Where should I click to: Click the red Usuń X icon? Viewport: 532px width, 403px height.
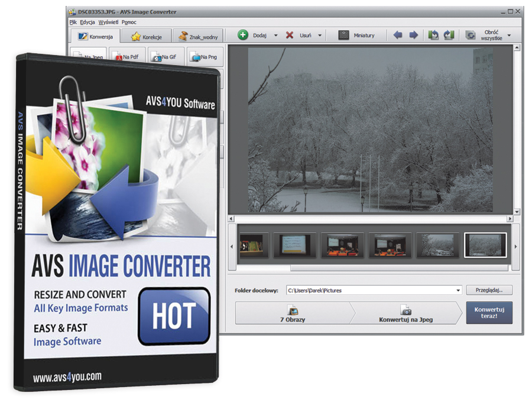click(290, 36)
